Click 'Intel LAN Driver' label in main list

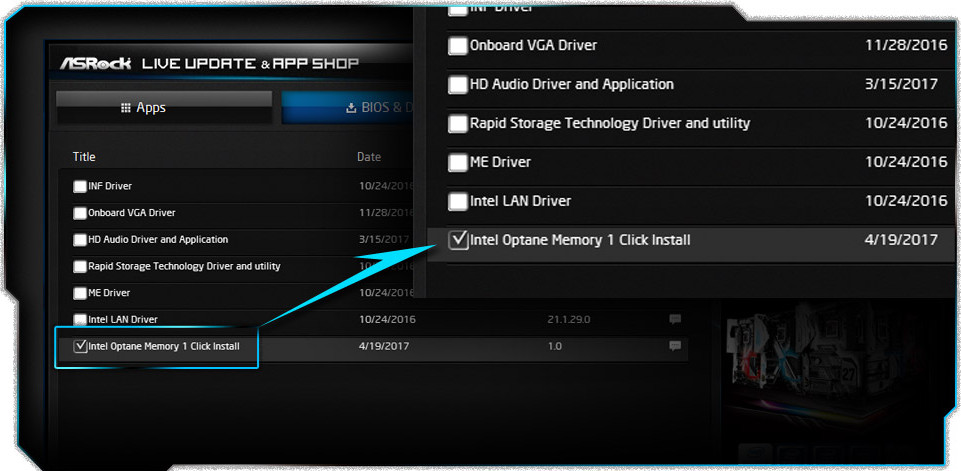tap(123, 320)
